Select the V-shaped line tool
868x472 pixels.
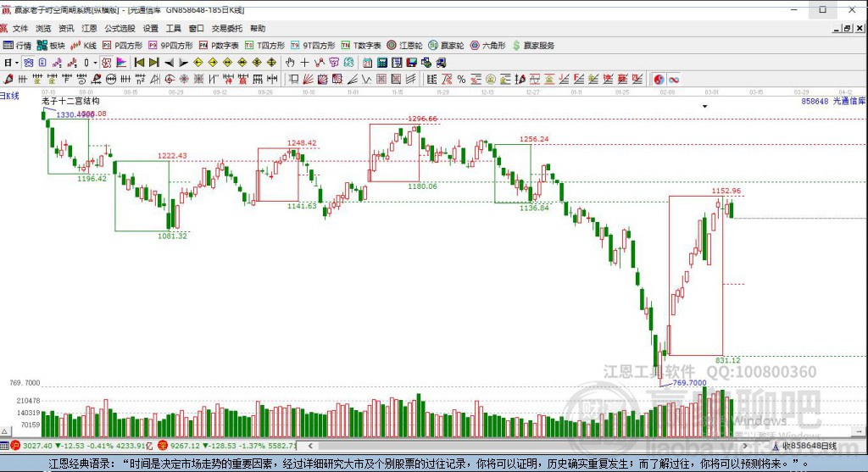[x=366, y=79]
